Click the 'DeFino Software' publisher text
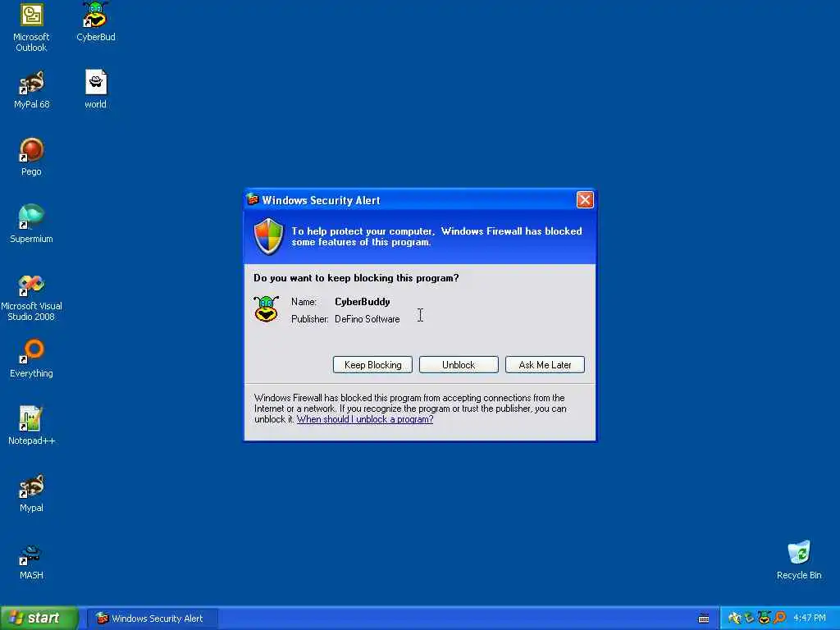 [x=367, y=319]
